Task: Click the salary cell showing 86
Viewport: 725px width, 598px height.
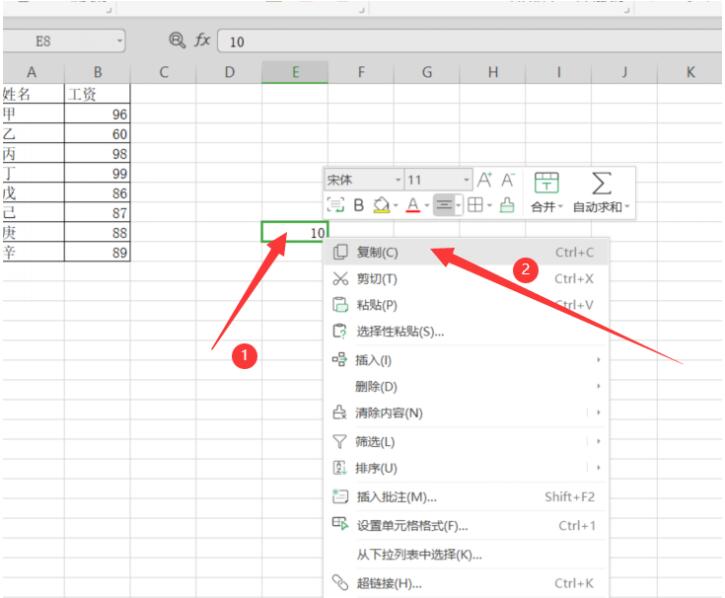Action: [x=98, y=192]
